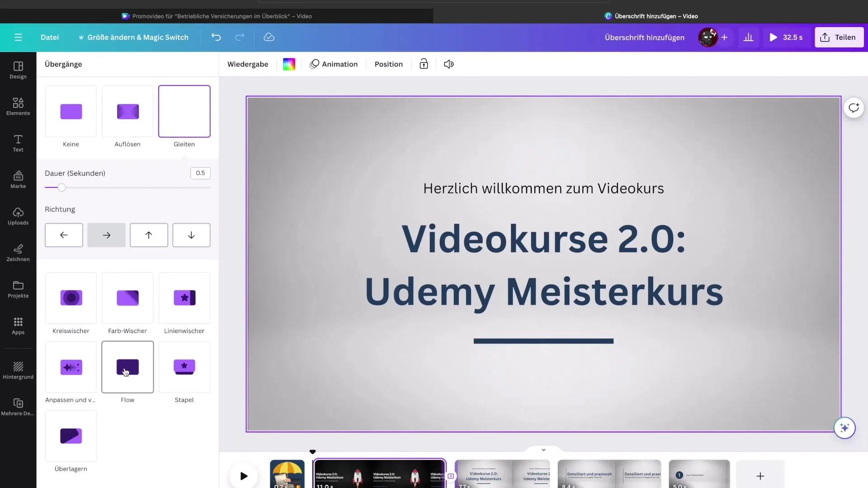The height and width of the screenshot is (488, 868).
Task: Set transition direction to left arrow
Action: click(64, 235)
